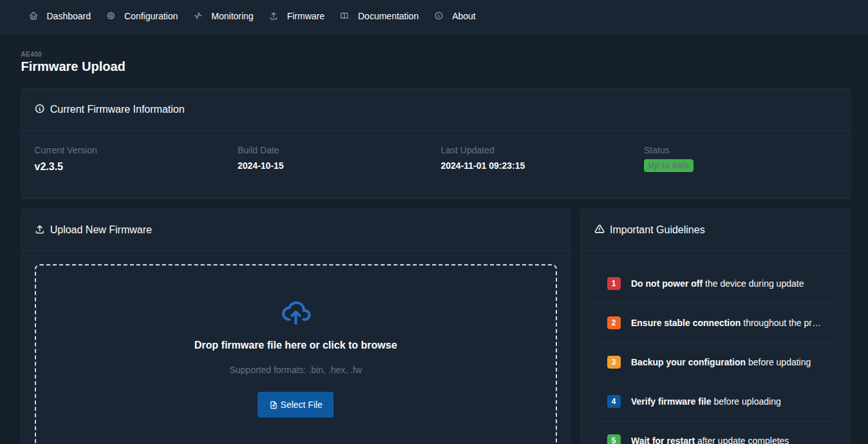
Task: Open the Monitoring section
Action: click(232, 16)
